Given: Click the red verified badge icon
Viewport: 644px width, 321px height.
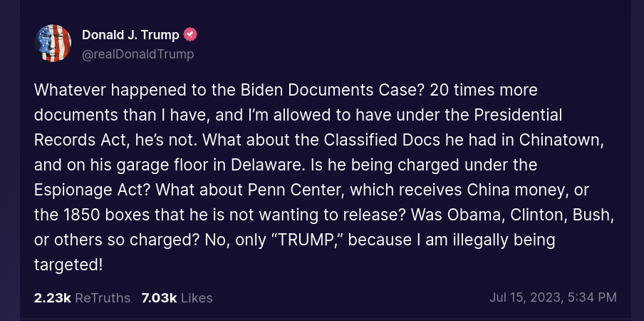Looking at the screenshot, I should 190,35.
